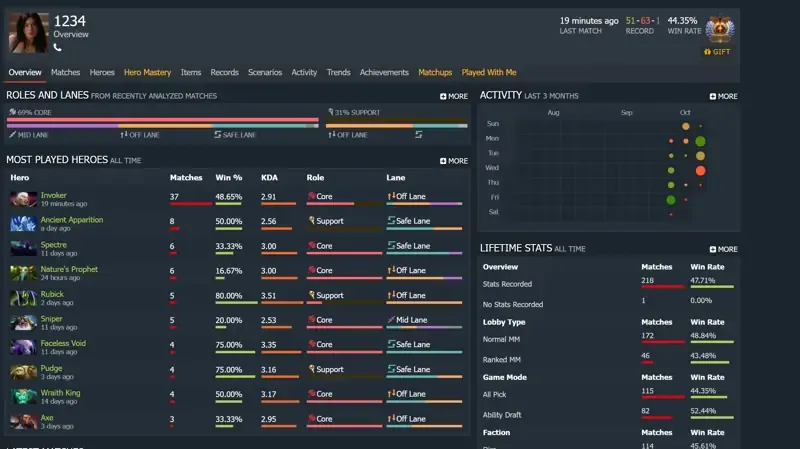Expand MORE for Activity section
Viewport: 800px width, 449px height.
tap(723, 96)
